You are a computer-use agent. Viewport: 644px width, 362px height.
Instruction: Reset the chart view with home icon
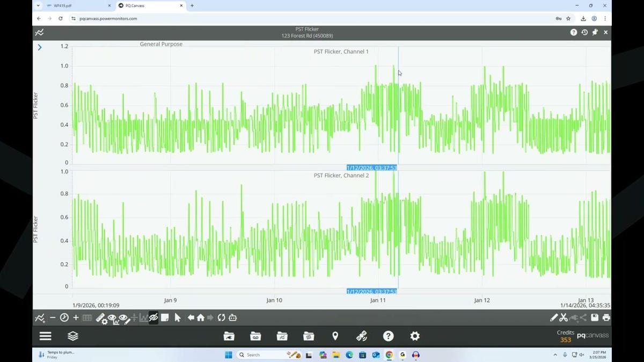point(200,317)
